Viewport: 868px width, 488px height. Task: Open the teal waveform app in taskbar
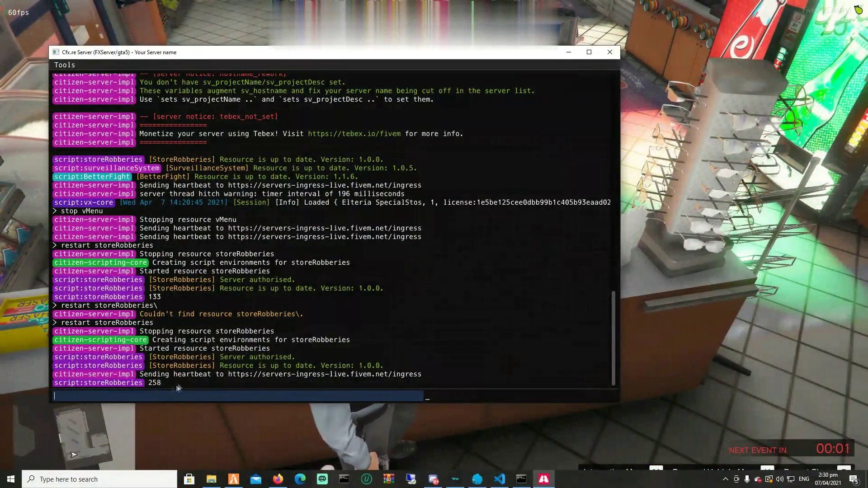click(x=455, y=479)
